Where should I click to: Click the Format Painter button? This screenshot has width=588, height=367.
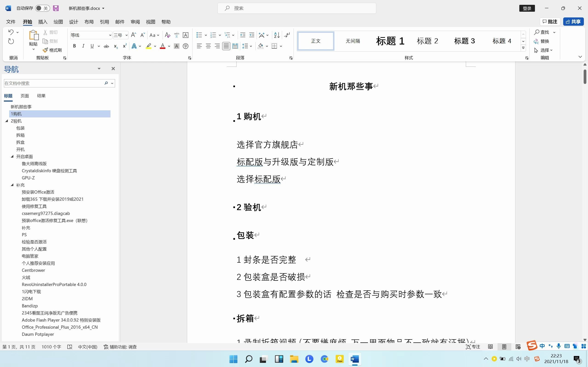pos(52,50)
